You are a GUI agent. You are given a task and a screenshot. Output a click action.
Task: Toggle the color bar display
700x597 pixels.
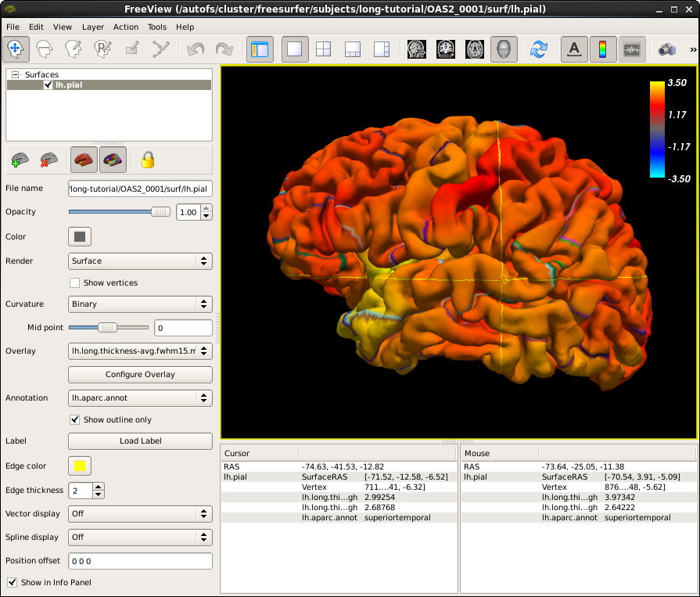[x=603, y=49]
